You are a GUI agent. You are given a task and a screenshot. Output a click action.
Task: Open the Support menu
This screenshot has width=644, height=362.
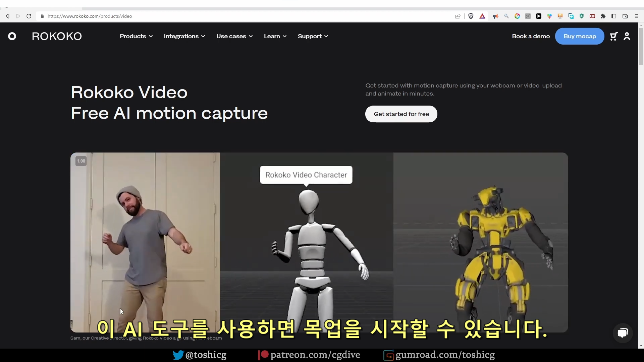pos(313,36)
